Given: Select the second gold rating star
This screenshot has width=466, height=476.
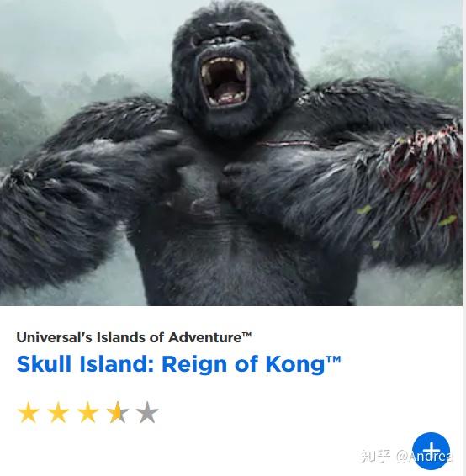Looking at the screenshot, I should (x=58, y=412).
